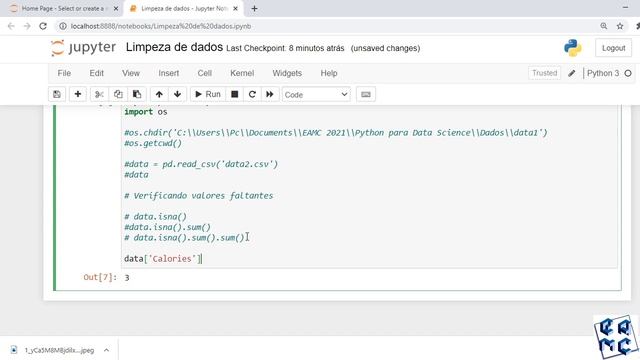The width and height of the screenshot is (640, 360).
Task: Click the #os.chdir comment line
Action: click(336, 133)
